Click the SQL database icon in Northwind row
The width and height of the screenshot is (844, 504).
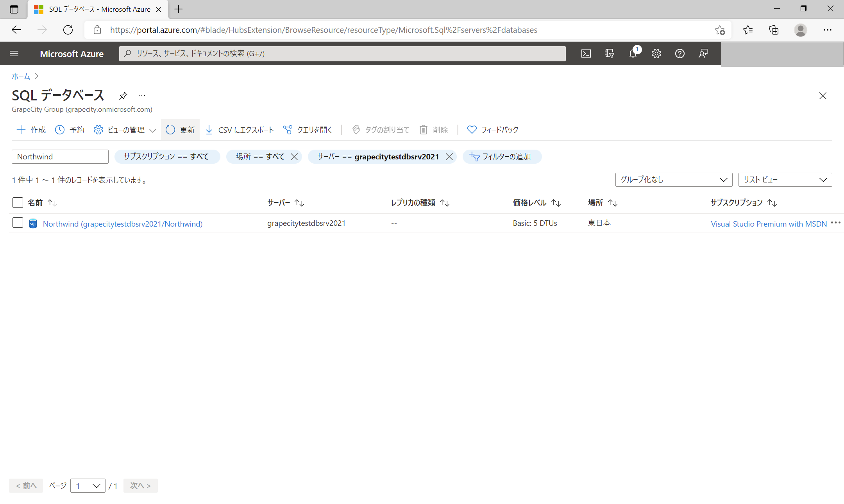click(33, 223)
